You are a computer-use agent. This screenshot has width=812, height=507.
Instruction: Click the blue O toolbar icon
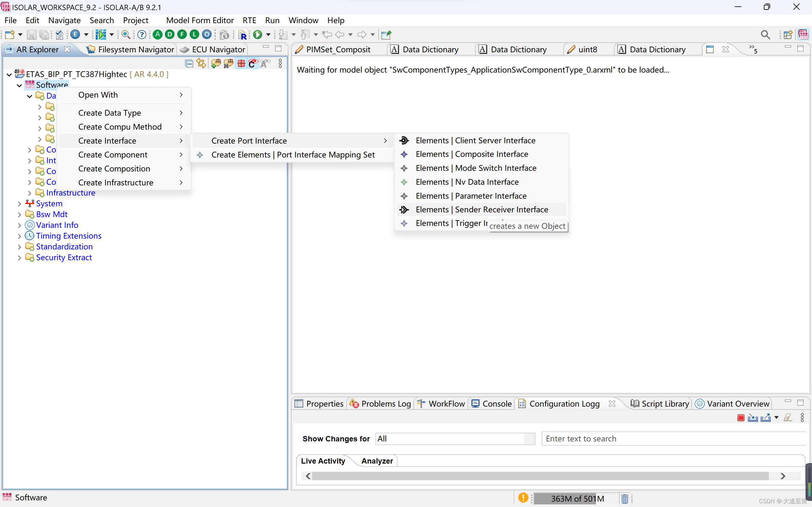pyautogui.click(x=207, y=34)
